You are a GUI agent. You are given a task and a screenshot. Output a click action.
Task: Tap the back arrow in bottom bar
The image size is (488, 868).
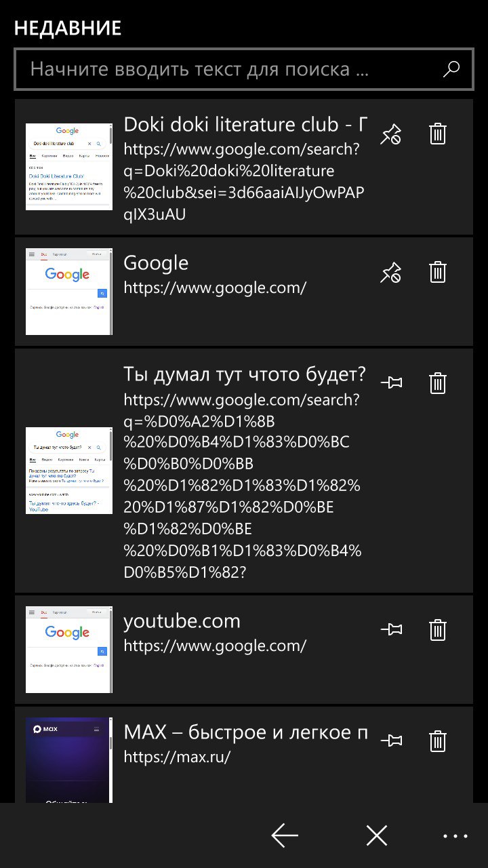(285, 835)
